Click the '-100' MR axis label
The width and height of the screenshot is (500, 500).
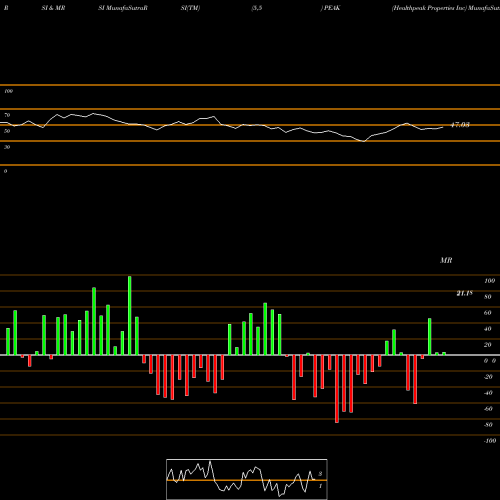[490, 441]
